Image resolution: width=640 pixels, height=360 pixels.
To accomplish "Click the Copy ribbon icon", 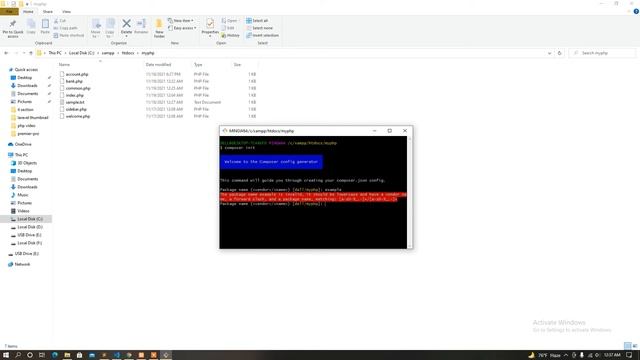I will 31,24.
